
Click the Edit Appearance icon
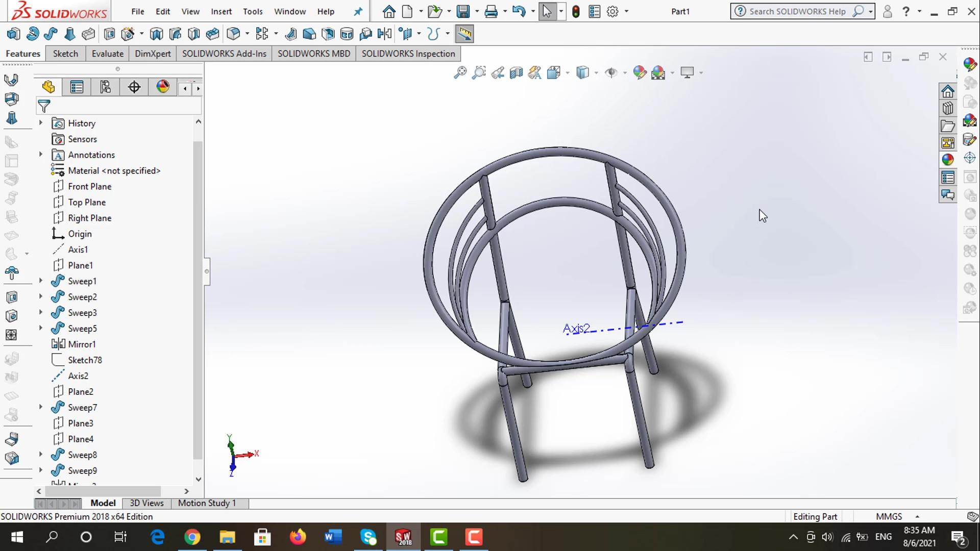(x=639, y=73)
